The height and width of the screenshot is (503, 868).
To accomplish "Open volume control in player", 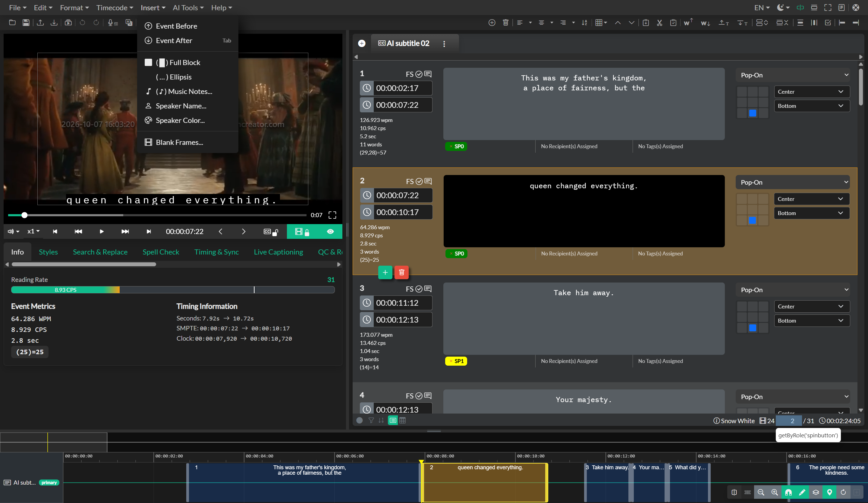I will (13, 231).
